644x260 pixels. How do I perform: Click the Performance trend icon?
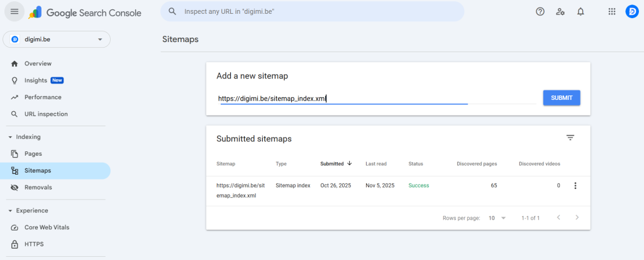(15, 97)
